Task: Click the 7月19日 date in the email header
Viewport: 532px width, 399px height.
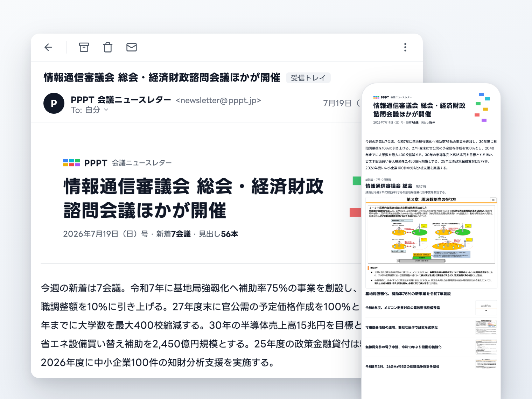Action: 337,103
